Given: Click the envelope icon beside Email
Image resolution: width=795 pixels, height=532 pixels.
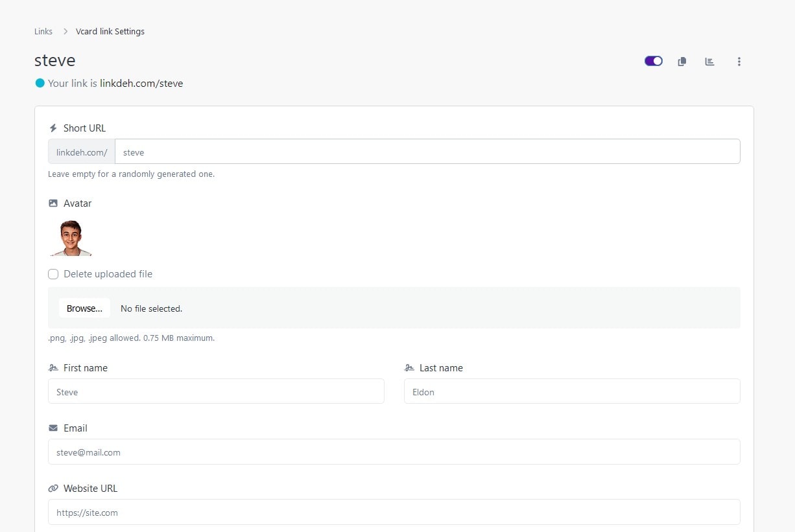Looking at the screenshot, I should point(53,428).
